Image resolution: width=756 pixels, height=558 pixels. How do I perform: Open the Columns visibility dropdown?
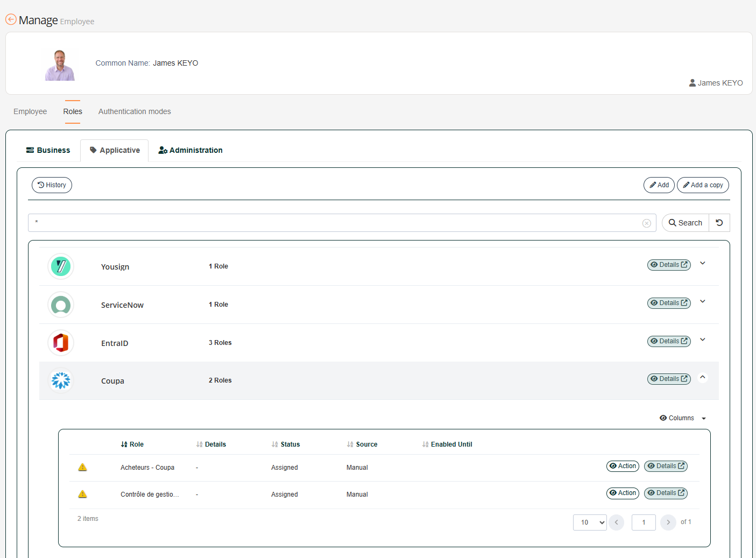682,418
